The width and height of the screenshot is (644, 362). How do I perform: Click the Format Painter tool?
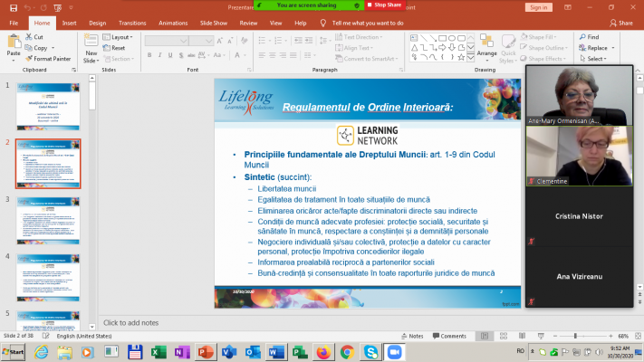coord(48,58)
